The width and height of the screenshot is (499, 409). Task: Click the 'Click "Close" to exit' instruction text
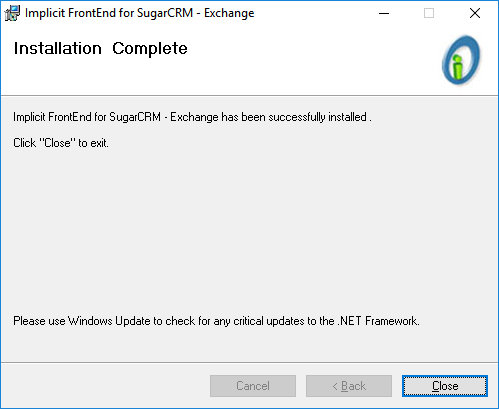(61, 143)
